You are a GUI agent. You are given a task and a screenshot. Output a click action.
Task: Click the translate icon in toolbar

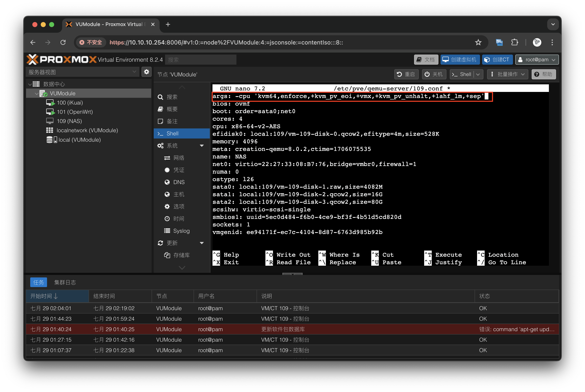click(499, 43)
